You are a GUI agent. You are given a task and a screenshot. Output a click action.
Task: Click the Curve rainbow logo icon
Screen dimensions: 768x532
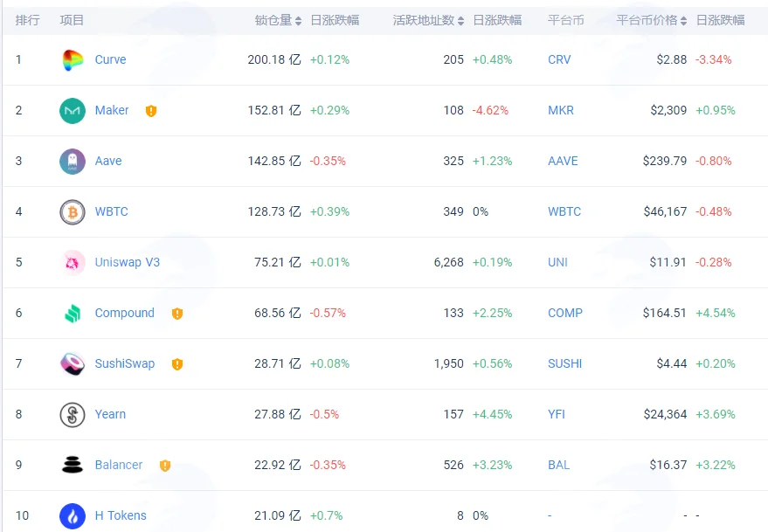pyautogui.click(x=73, y=59)
